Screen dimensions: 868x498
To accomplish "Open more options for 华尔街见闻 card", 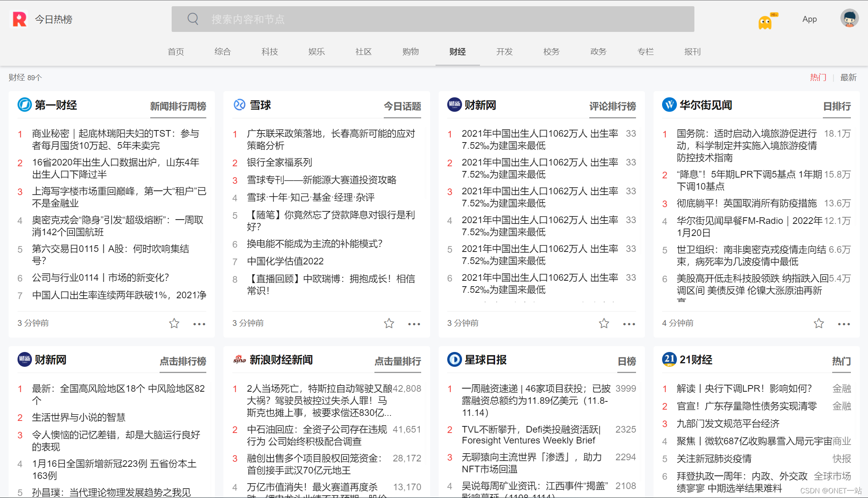I will (x=844, y=324).
